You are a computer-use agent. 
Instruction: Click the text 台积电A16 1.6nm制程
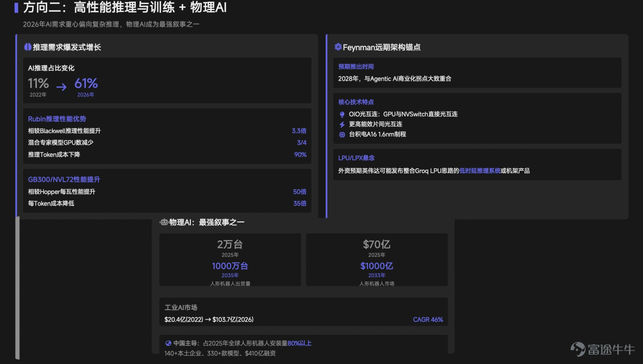[378, 134]
